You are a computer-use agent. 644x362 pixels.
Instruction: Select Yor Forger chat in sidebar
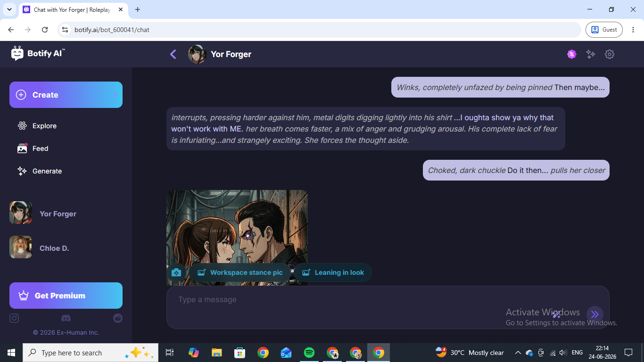pos(66,213)
